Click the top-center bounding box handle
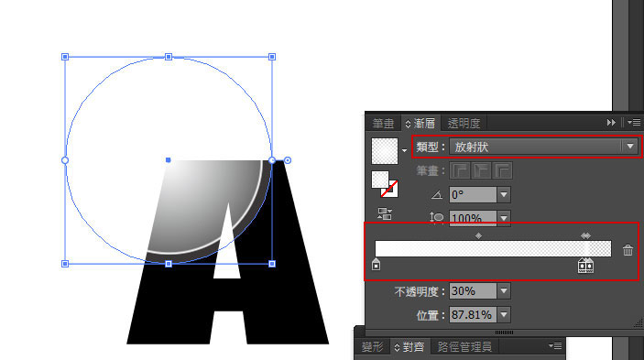 click(x=169, y=57)
